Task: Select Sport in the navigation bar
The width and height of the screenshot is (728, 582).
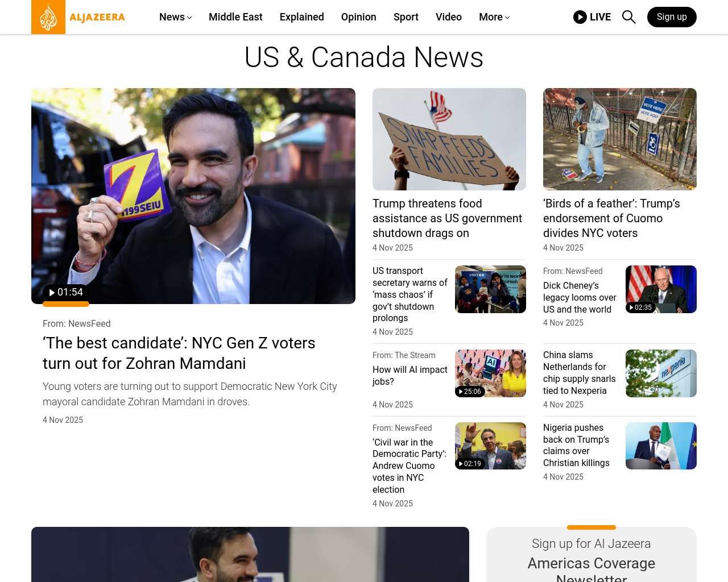Action: click(406, 17)
